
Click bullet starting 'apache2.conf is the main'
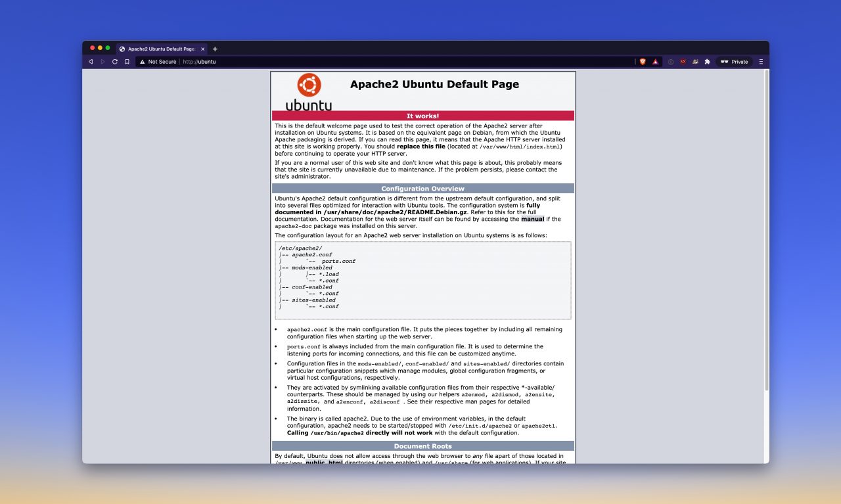tap(424, 332)
